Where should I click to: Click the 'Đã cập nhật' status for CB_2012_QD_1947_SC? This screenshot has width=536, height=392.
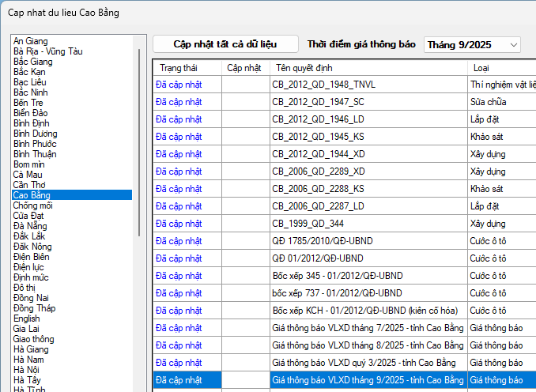point(179,102)
